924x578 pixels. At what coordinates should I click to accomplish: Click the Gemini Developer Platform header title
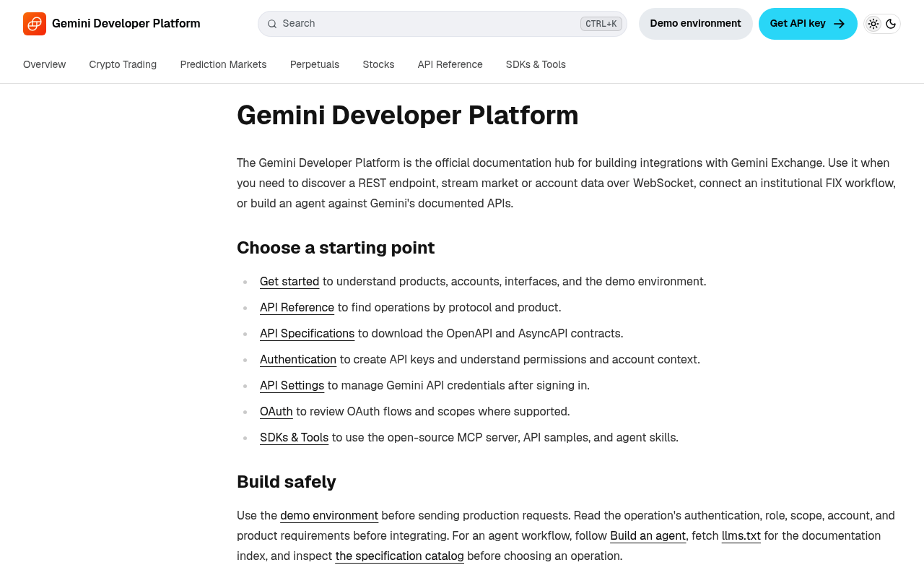coord(126,24)
